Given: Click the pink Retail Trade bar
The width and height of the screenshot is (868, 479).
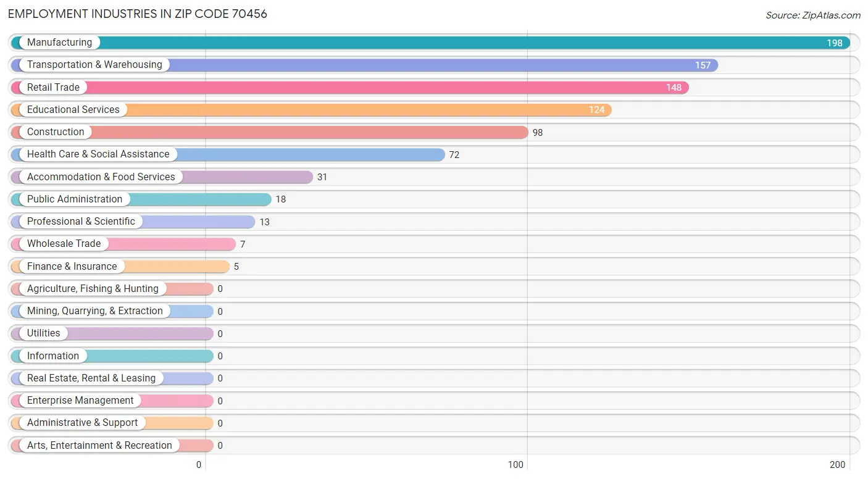Looking at the screenshot, I should [x=349, y=88].
